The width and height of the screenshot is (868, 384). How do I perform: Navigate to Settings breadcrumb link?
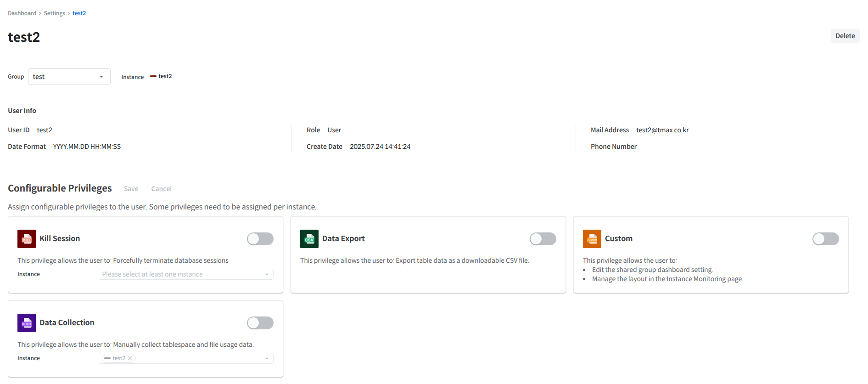pyautogui.click(x=54, y=13)
